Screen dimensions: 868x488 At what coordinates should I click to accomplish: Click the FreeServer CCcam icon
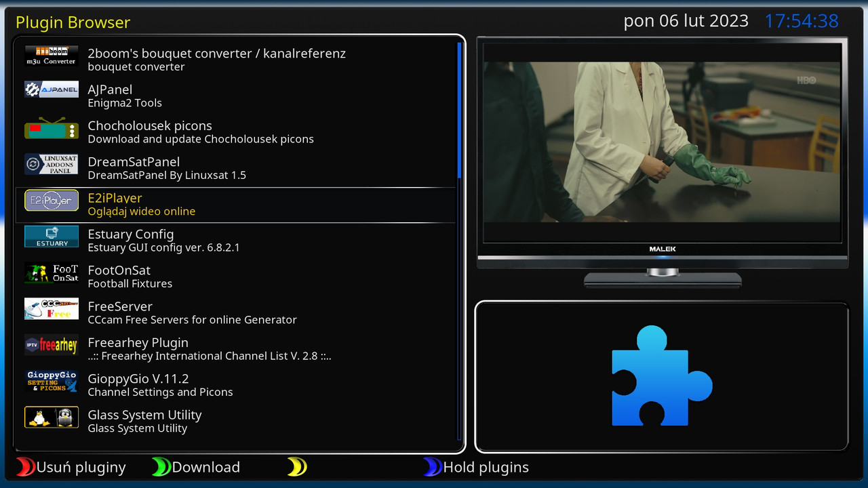point(52,308)
